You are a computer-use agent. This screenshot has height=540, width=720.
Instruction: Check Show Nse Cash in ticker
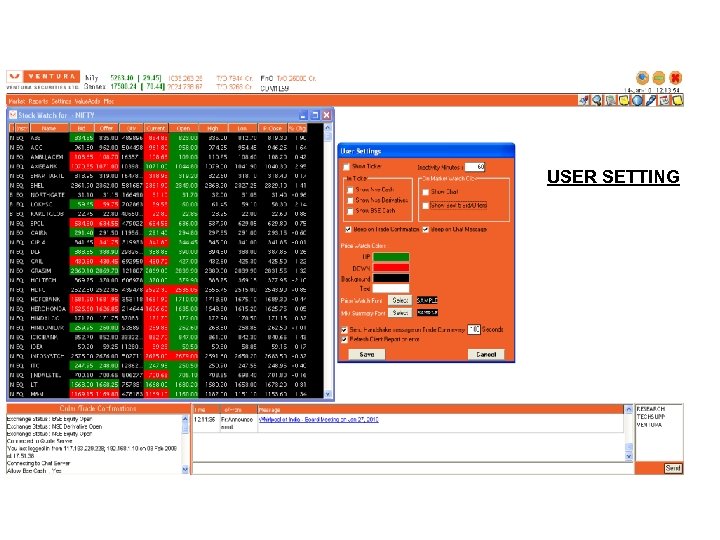pyautogui.click(x=350, y=190)
